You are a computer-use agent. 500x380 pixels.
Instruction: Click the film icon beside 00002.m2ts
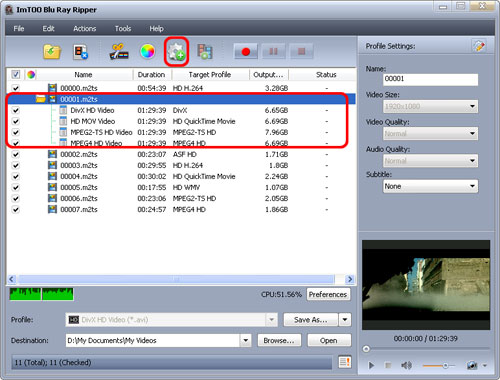52,154
